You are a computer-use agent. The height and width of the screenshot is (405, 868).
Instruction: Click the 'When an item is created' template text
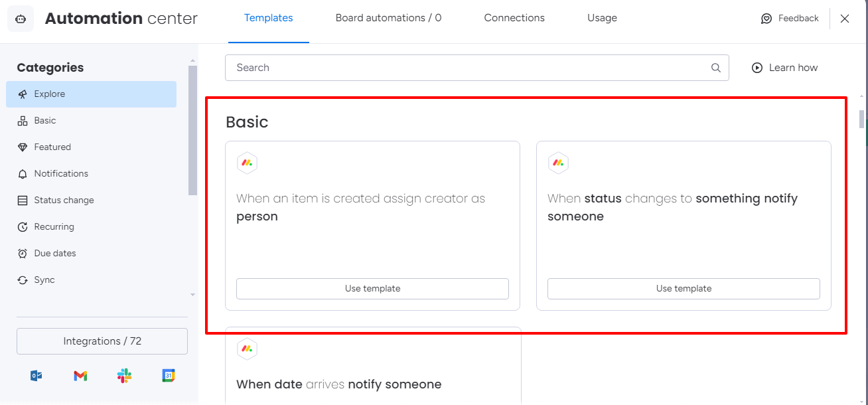pos(360,207)
